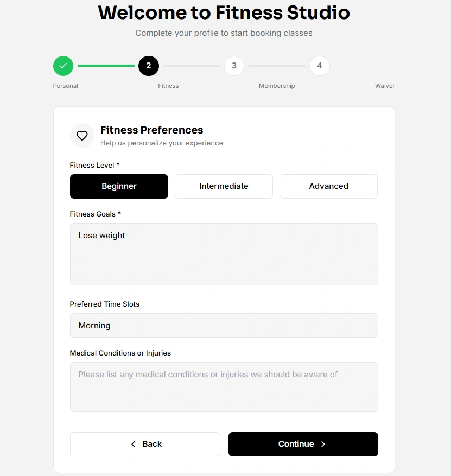Image resolution: width=451 pixels, height=476 pixels.
Task: Click the Fitness step label
Action: click(168, 86)
